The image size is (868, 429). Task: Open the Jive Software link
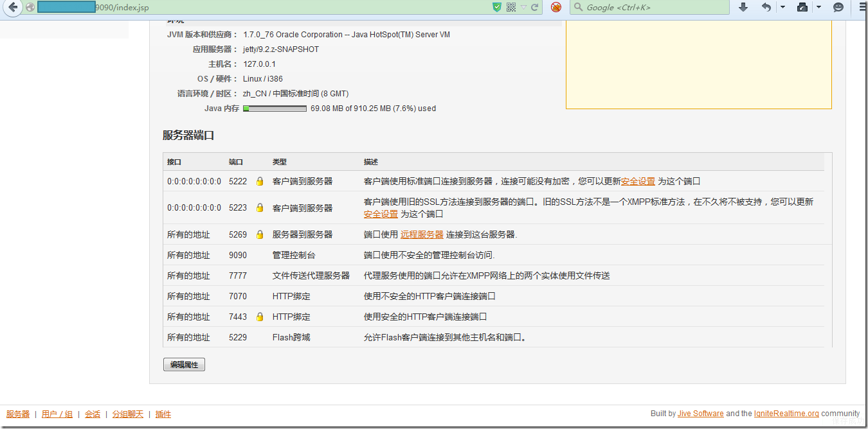tap(701, 414)
